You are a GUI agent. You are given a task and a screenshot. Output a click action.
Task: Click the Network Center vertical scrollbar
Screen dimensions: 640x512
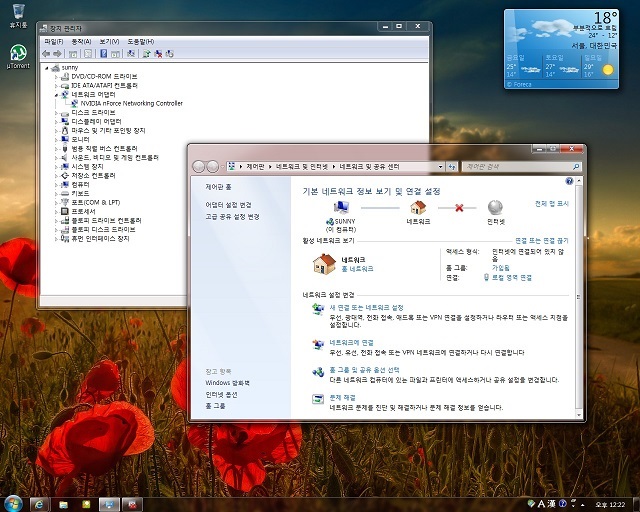coord(578,297)
